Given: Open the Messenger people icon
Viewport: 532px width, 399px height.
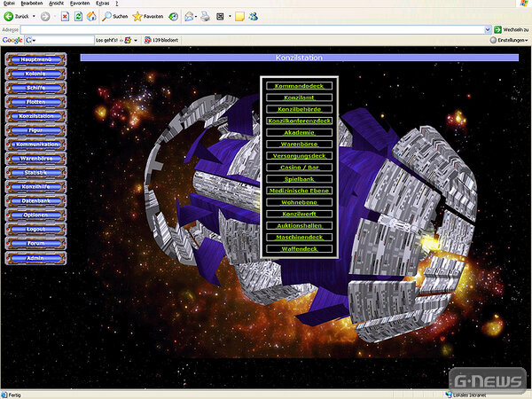Looking at the screenshot, I should 253,16.
